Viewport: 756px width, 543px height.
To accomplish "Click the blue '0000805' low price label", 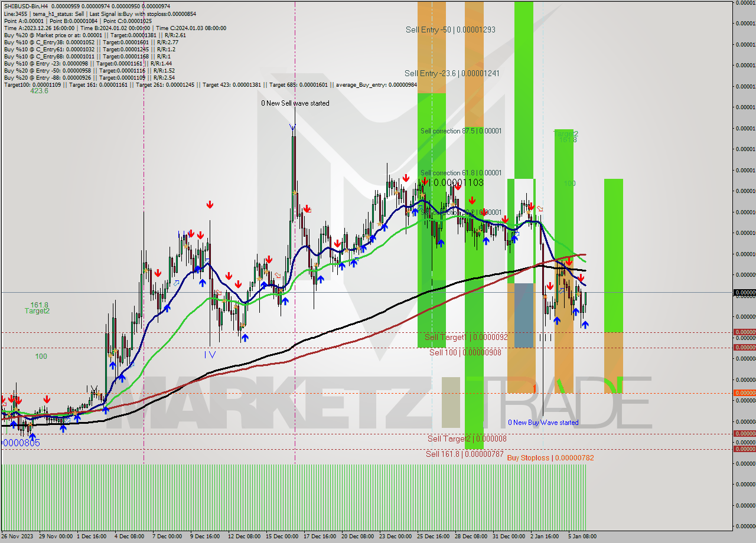I will [x=21, y=443].
